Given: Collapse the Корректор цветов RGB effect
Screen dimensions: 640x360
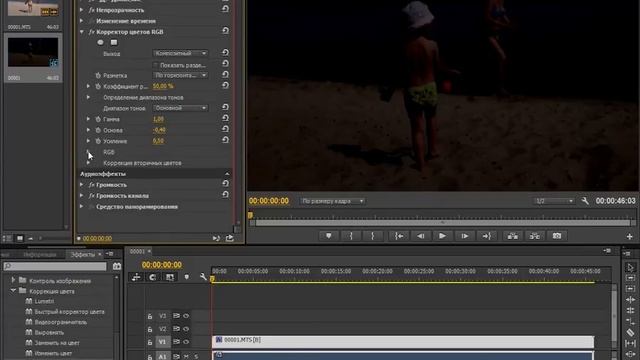Looking at the screenshot, I should click(82, 31).
